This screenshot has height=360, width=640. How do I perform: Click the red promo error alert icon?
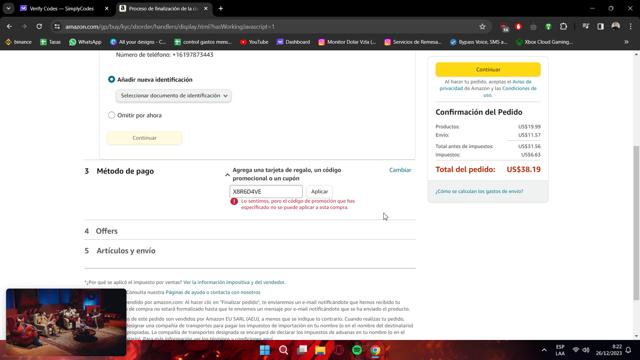[x=234, y=201]
